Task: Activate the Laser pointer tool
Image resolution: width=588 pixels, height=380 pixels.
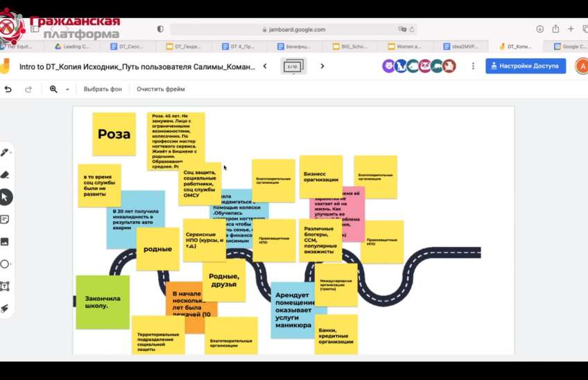Action: click(6, 308)
